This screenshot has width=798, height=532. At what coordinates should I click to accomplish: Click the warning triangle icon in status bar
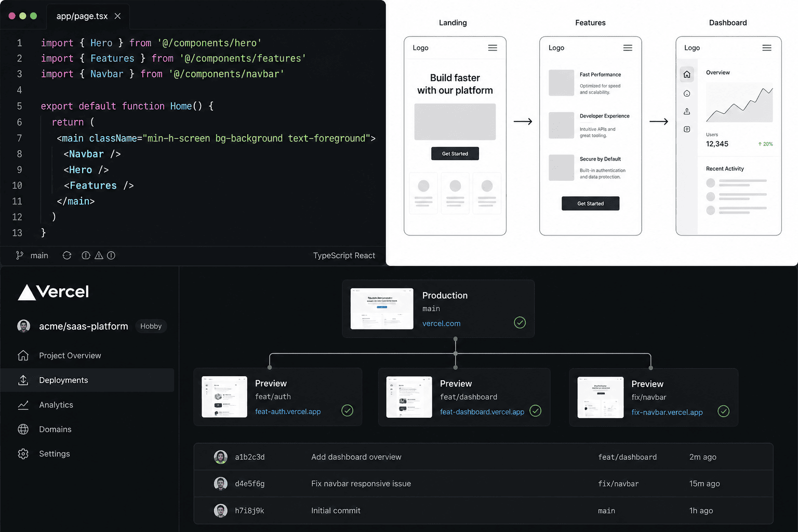click(x=99, y=255)
